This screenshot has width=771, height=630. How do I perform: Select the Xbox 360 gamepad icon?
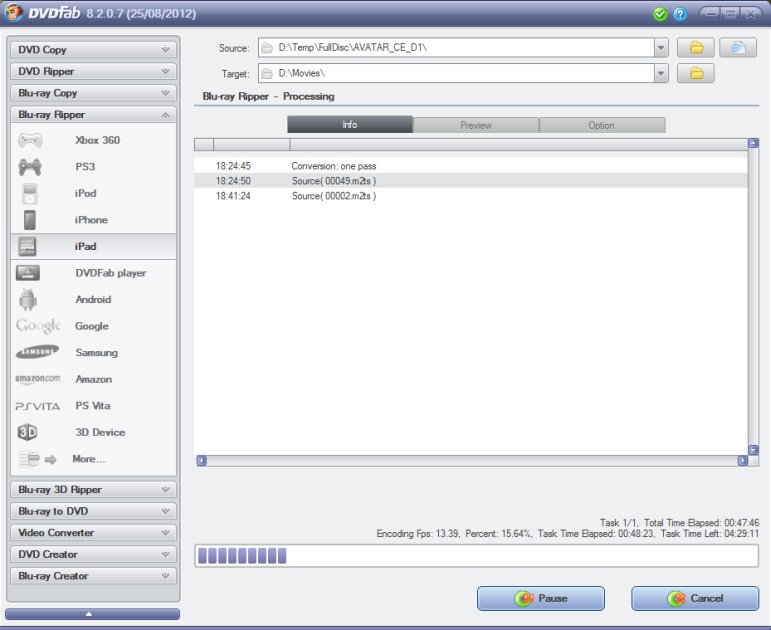point(30,141)
